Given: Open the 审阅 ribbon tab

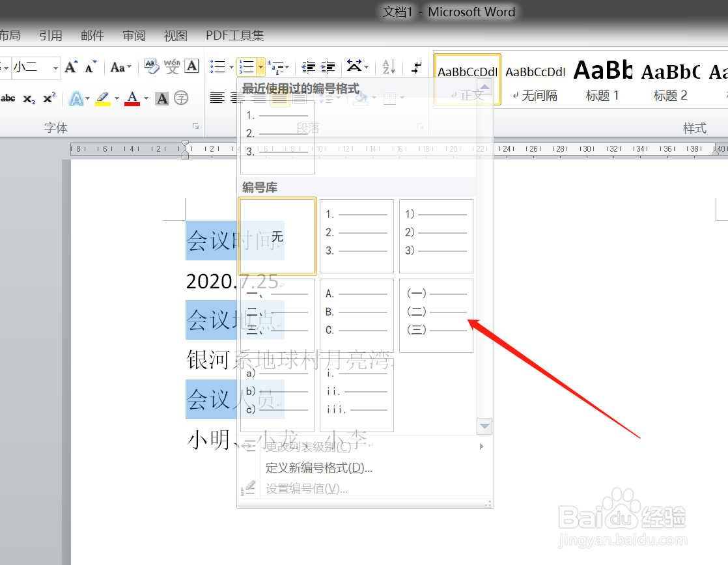Looking at the screenshot, I should click(x=134, y=36).
